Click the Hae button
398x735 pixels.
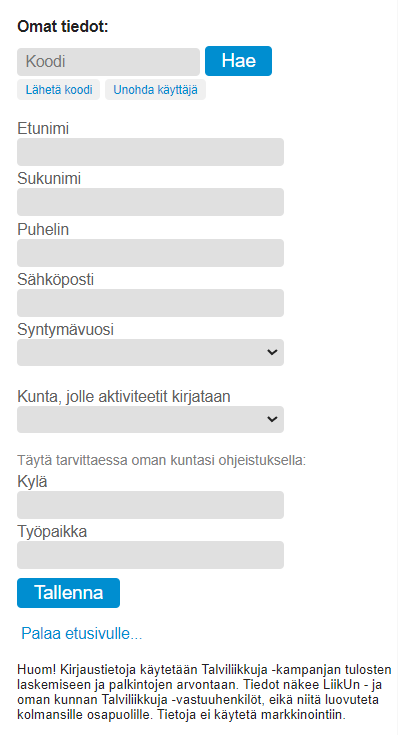[x=238, y=61]
